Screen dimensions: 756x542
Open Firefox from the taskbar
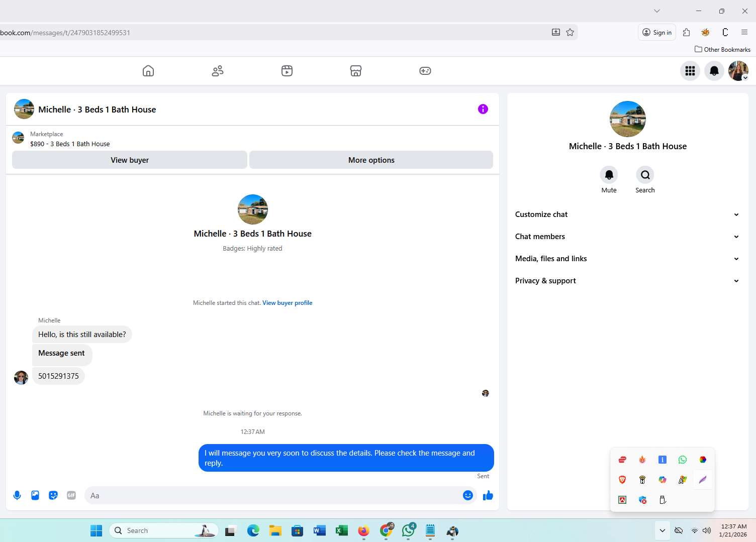coord(364,530)
